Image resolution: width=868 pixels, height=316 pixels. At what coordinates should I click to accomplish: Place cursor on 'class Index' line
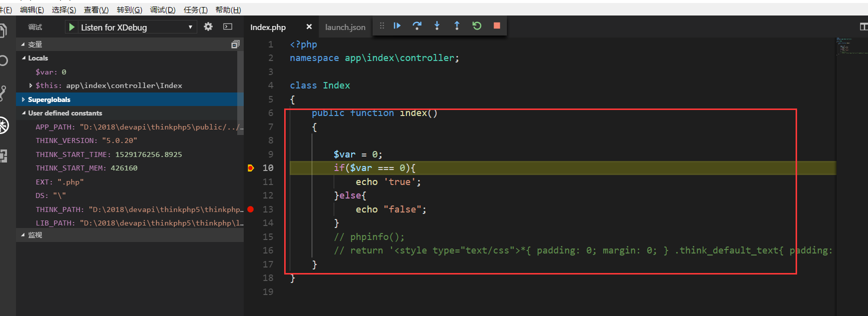tap(320, 85)
